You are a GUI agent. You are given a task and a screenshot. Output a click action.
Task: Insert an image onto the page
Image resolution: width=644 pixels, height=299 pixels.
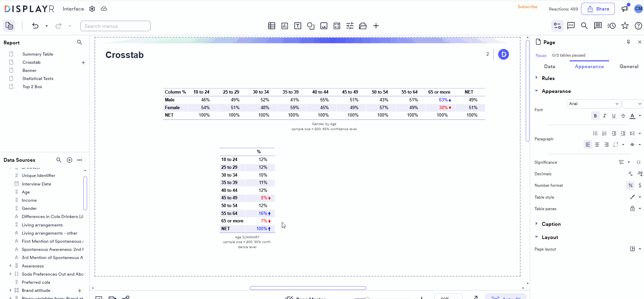tap(324, 26)
